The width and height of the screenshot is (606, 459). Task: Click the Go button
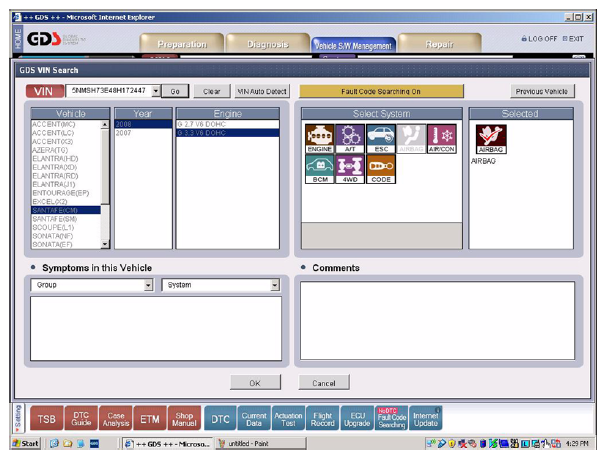click(x=175, y=91)
